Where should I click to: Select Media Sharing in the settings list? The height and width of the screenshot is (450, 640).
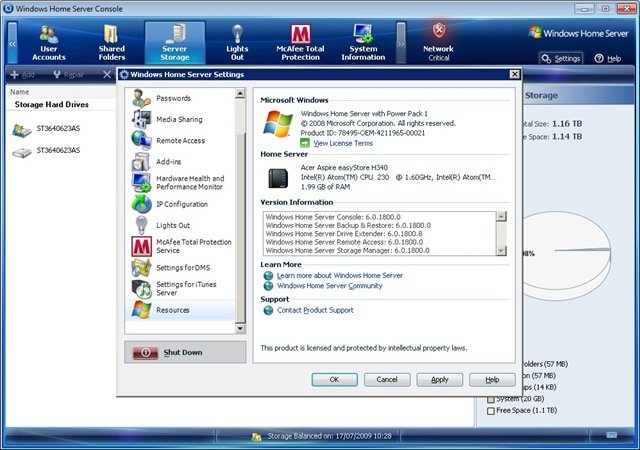click(x=180, y=119)
